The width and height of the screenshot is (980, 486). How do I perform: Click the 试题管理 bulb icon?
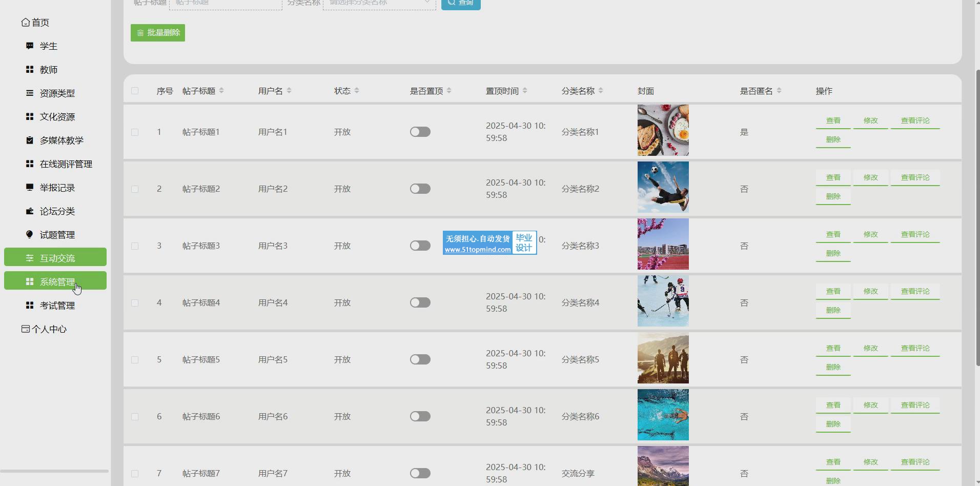pos(30,234)
